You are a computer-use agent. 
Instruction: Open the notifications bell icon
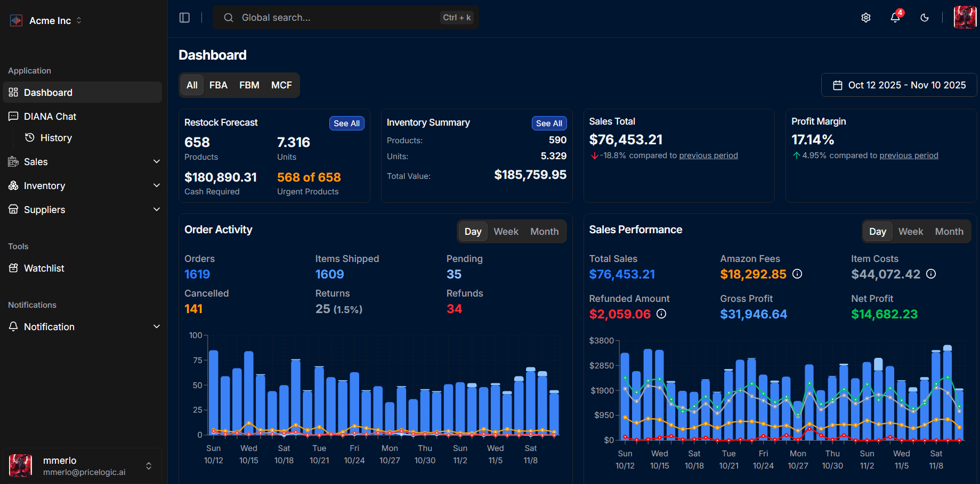[x=895, y=18]
